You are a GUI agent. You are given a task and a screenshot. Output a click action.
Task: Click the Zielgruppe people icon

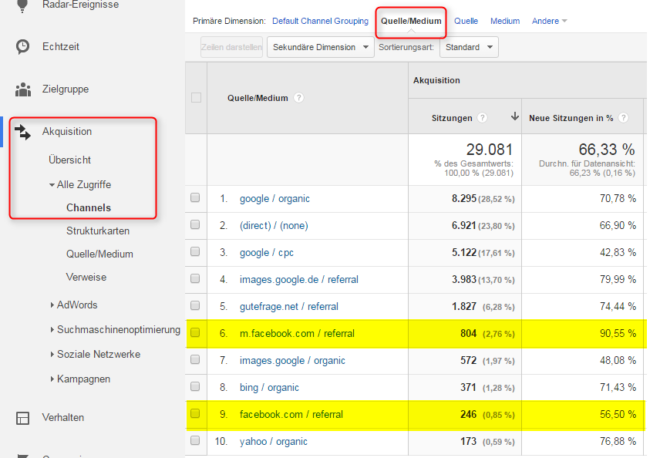(x=23, y=89)
